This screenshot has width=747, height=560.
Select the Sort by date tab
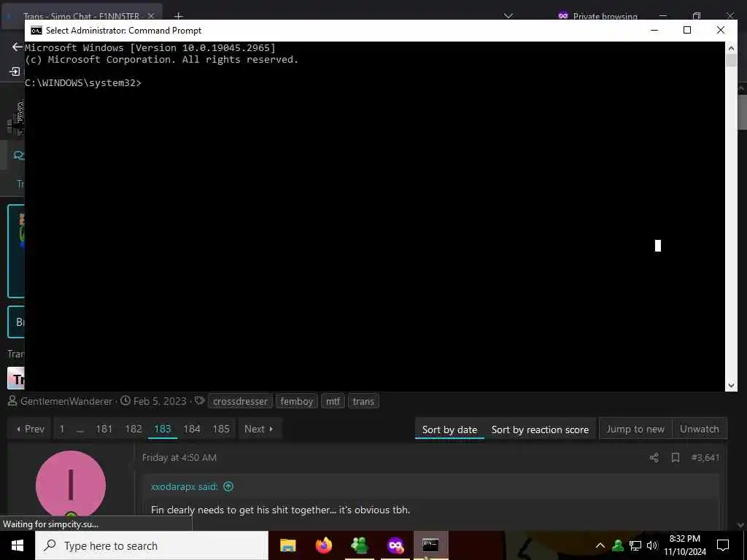pos(449,429)
